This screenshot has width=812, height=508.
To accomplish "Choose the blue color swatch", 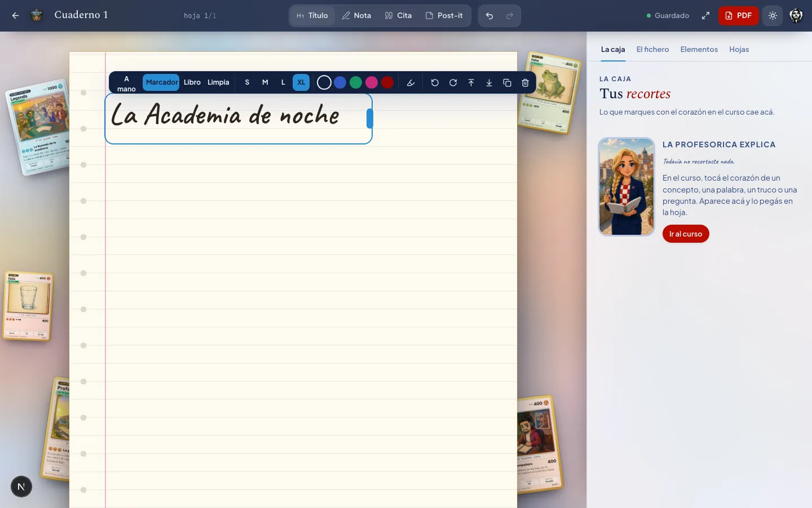I will pos(340,83).
